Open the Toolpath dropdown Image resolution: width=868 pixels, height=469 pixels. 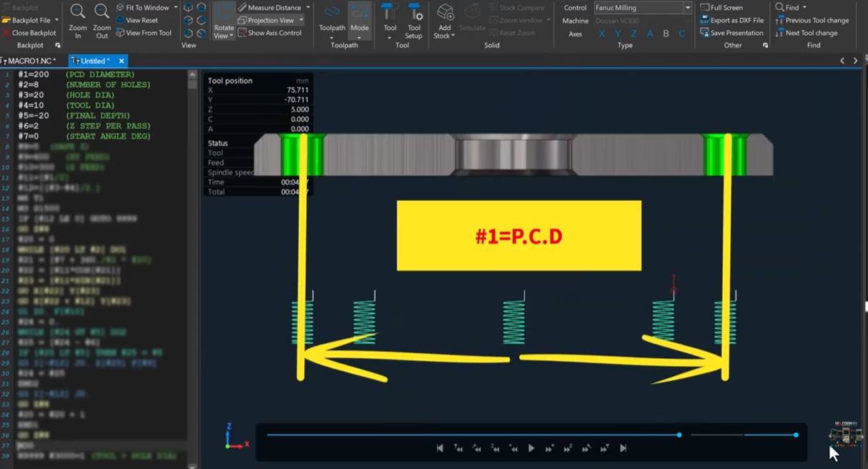pos(332,21)
